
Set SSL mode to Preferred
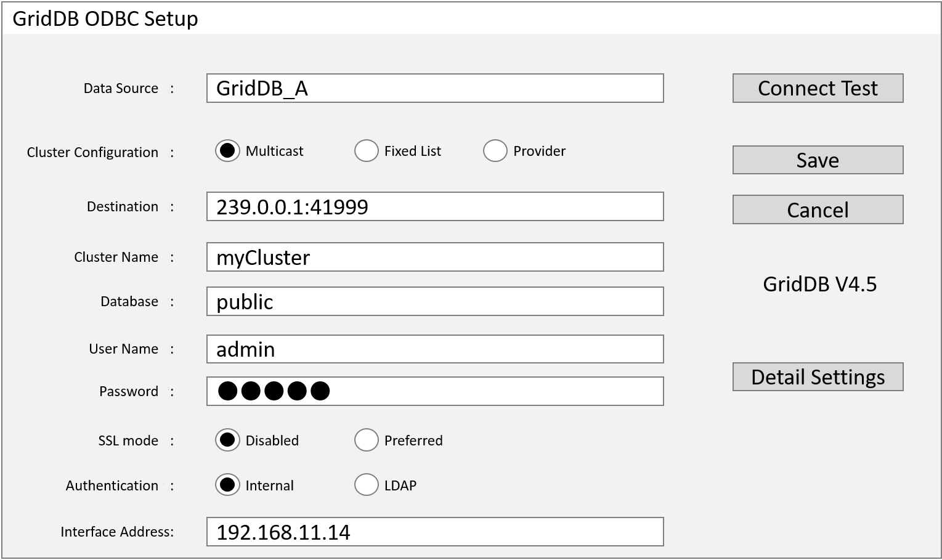point(366,440)
